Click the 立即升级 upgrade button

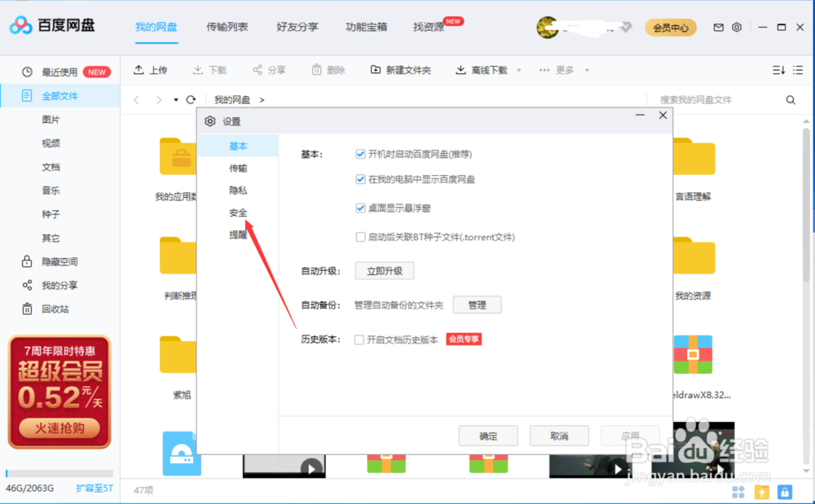(x=384, y=270)
